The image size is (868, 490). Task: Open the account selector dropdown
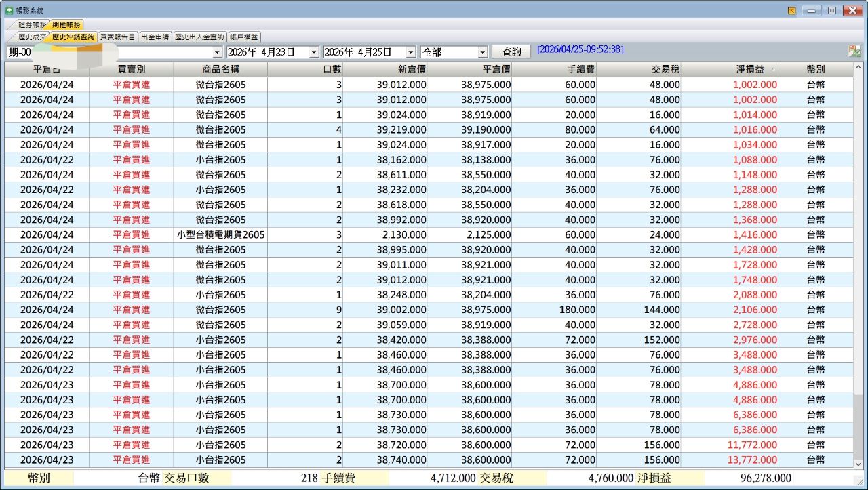point(217,52)
